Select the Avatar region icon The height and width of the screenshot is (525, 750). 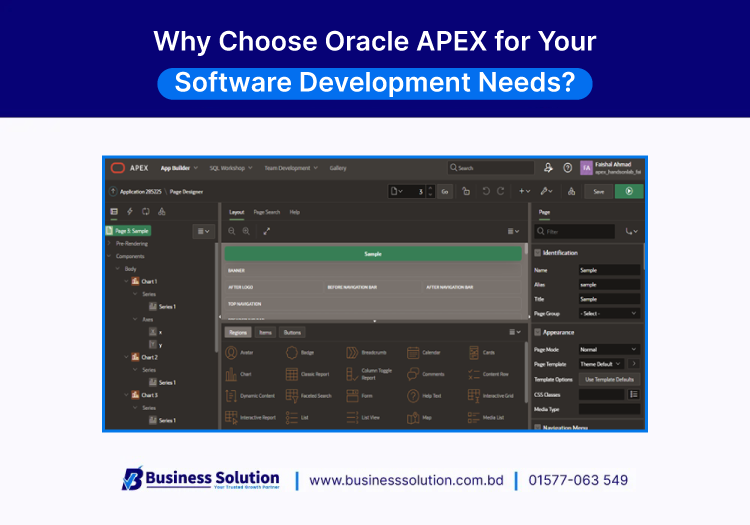[x=231, y=352]
